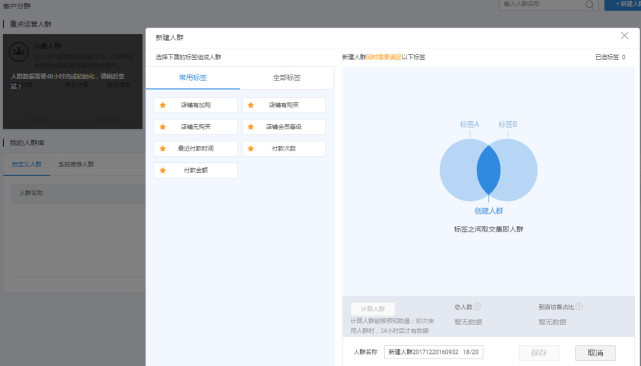Image resolution: width=641 pixels, height=366 pixels.
Task: Click the 保存 button
Action: [x=539, y=353]
